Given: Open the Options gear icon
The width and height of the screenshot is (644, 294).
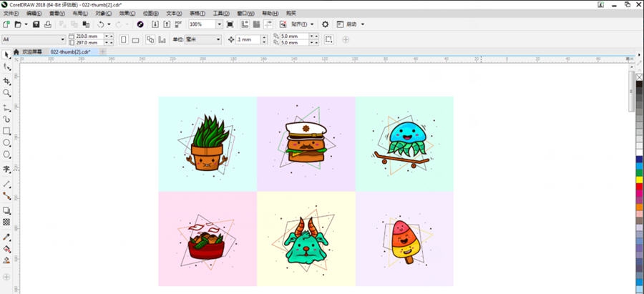Looking at the screenshot, I should [325, 24].
